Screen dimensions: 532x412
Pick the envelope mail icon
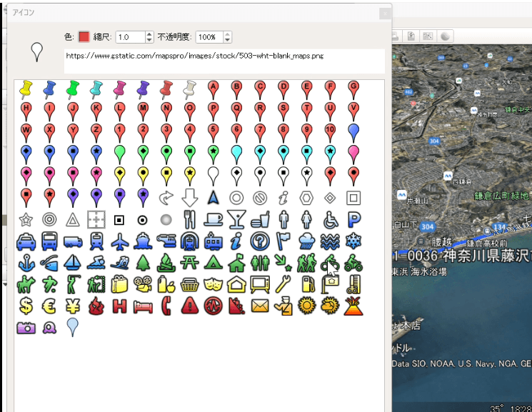[259, 306]
